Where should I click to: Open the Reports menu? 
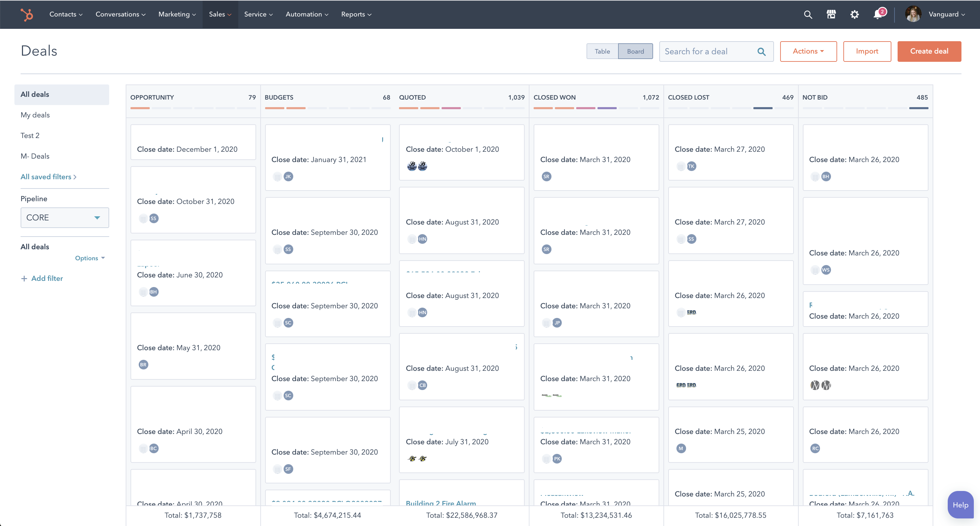click(x=356, y=14)
